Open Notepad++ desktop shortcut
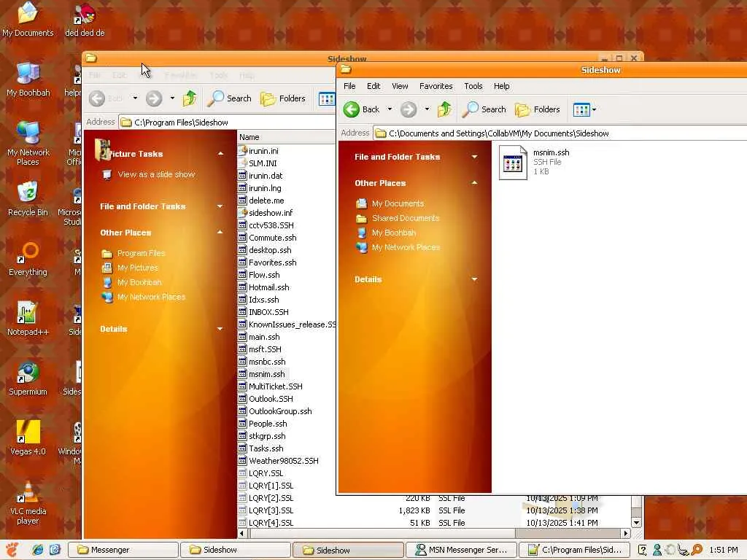The height and width of the screenshot is (560, 747). coord(28,319)
